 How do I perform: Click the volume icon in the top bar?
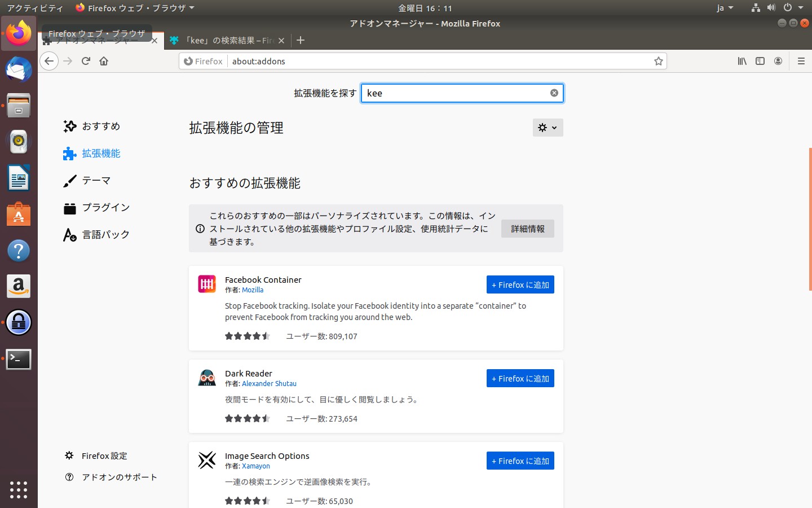coord(771,8)
